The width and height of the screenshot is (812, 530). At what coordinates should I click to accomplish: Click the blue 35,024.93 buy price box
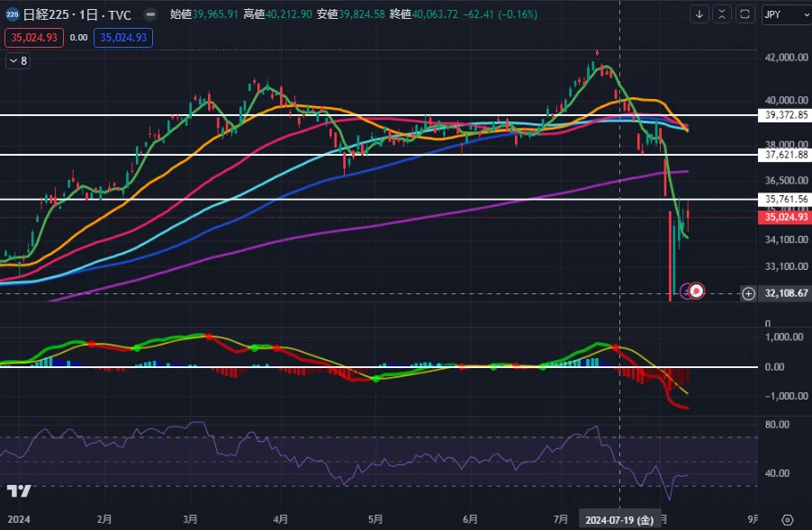123,38
